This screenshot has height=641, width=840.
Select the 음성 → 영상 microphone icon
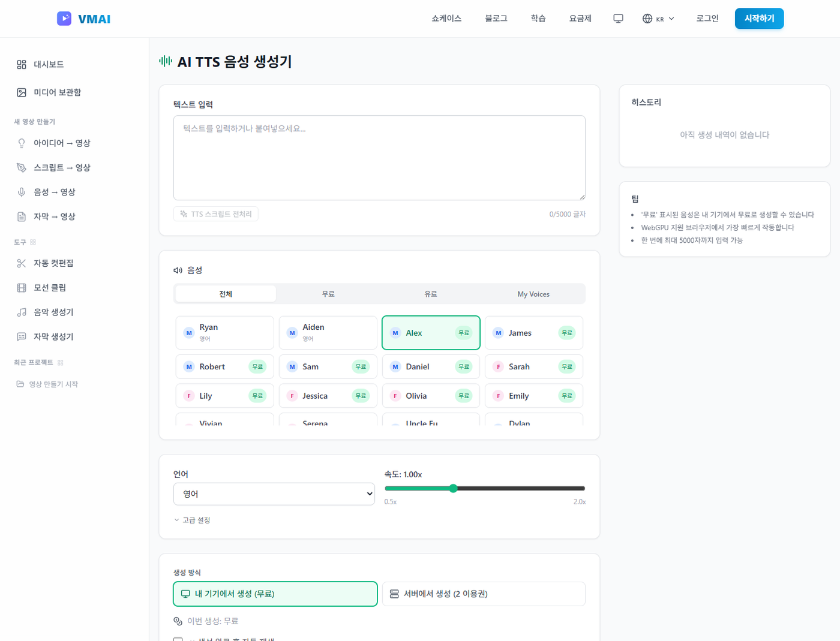pos(22,192)
